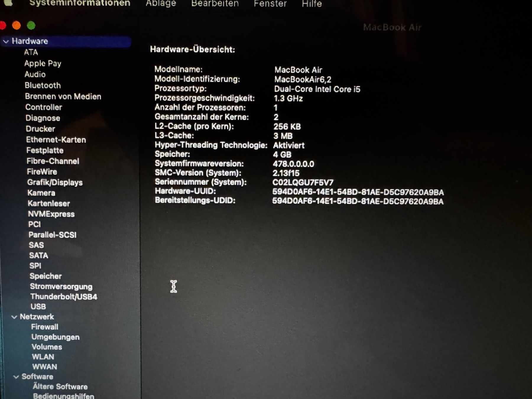Select Umgebungen under Netzwerk
This screenshot has width=532, height=399.
[55, 337]
